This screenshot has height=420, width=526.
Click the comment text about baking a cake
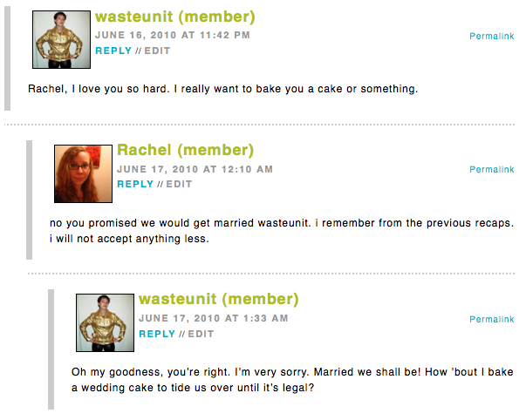[x=223, y=89]
